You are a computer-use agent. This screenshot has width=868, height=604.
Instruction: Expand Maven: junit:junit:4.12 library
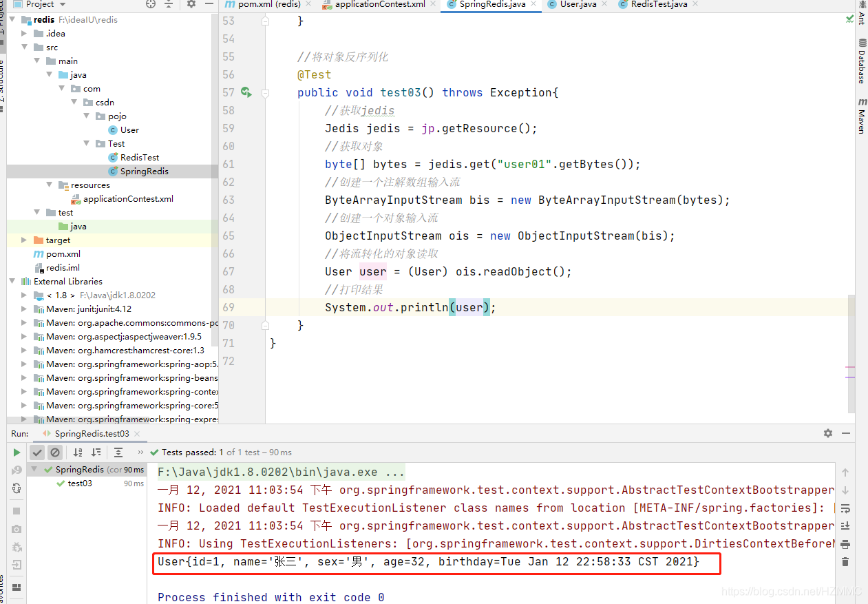pos(25,309)
